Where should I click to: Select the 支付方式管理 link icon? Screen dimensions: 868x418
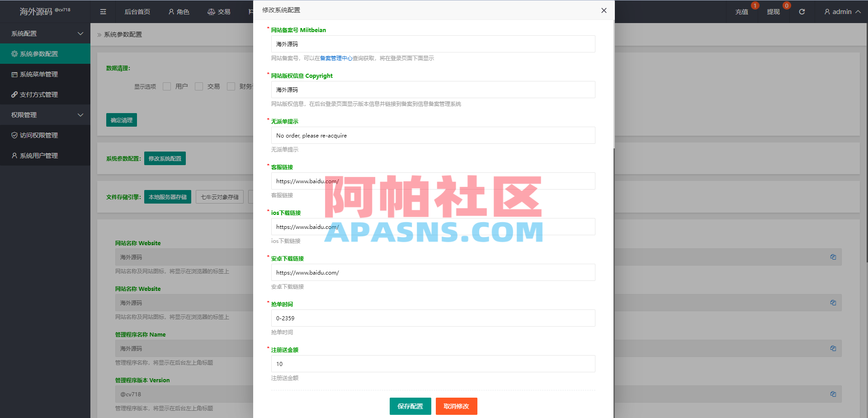[14, 94]
